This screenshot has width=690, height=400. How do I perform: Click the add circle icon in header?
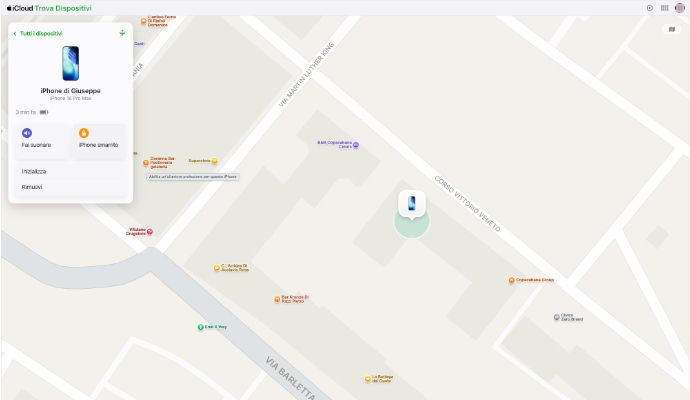(650, 8)
